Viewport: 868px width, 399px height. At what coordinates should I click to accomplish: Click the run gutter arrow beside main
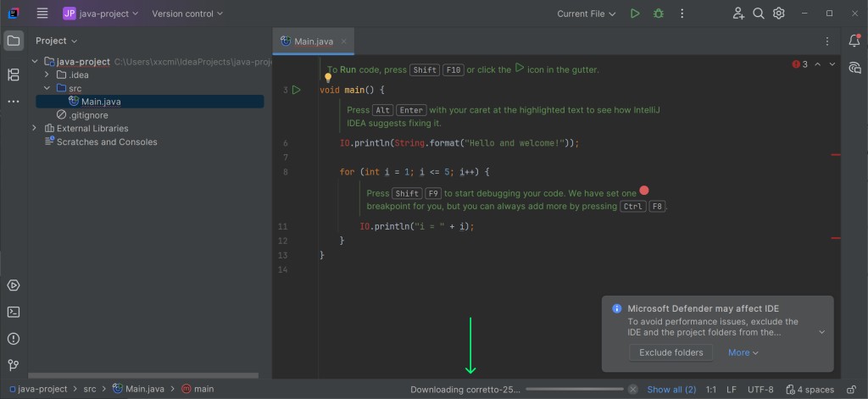click(297, 90)
